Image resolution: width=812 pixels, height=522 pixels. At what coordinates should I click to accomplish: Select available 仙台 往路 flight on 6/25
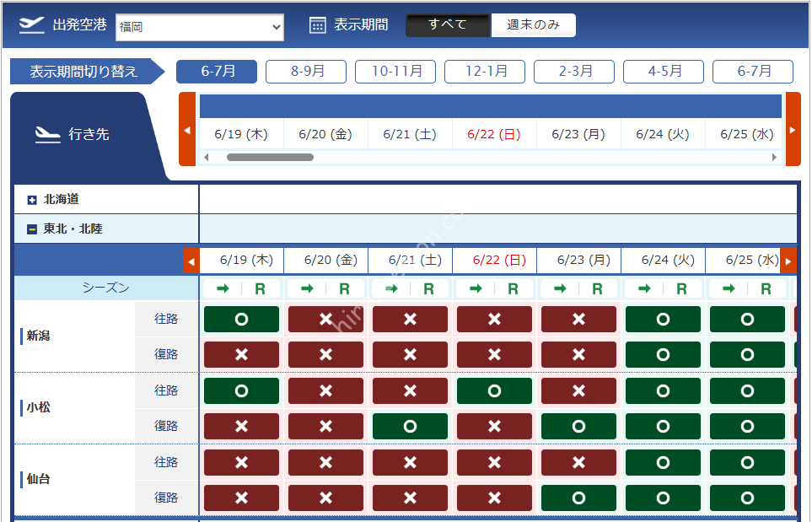747,462
